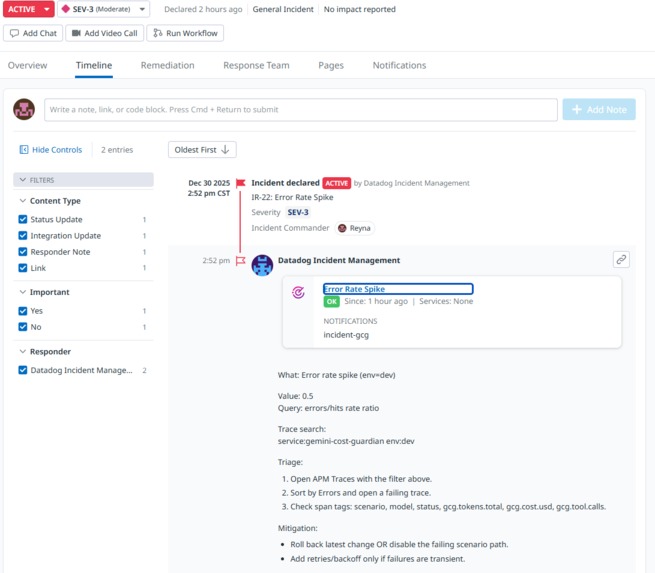
Task: Click the Add Chat speech bubble icon
Action: (x=15, y=33)
